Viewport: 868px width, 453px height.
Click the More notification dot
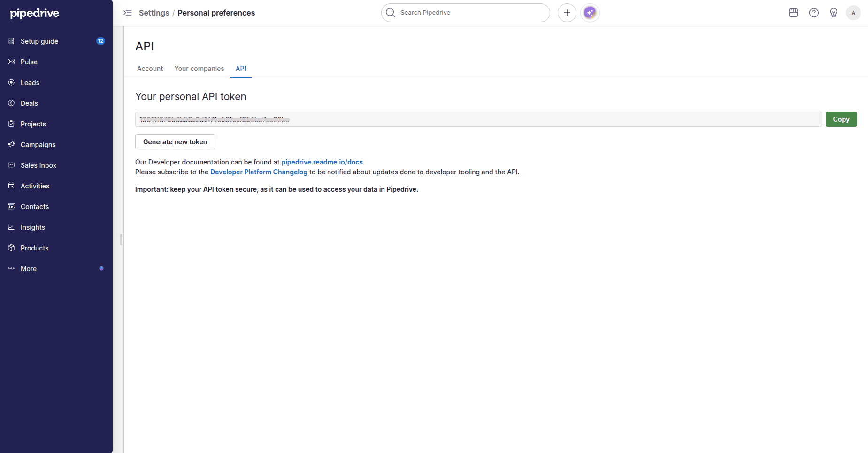[x=101, y=268]
